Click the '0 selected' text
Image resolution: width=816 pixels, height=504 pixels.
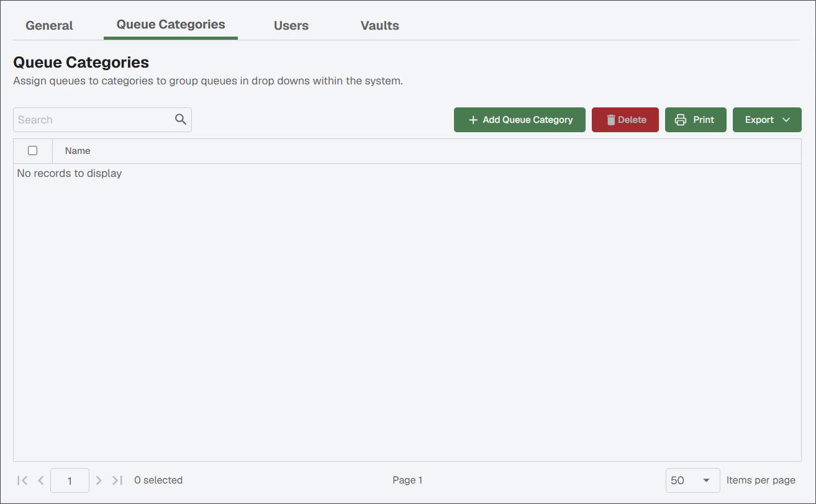pos(158,480)
